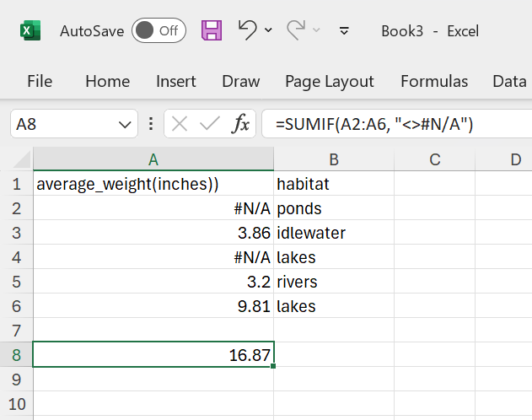Toggle the AutoSave switch
This screenshot has height=420, width=532.
coord(159,31)
